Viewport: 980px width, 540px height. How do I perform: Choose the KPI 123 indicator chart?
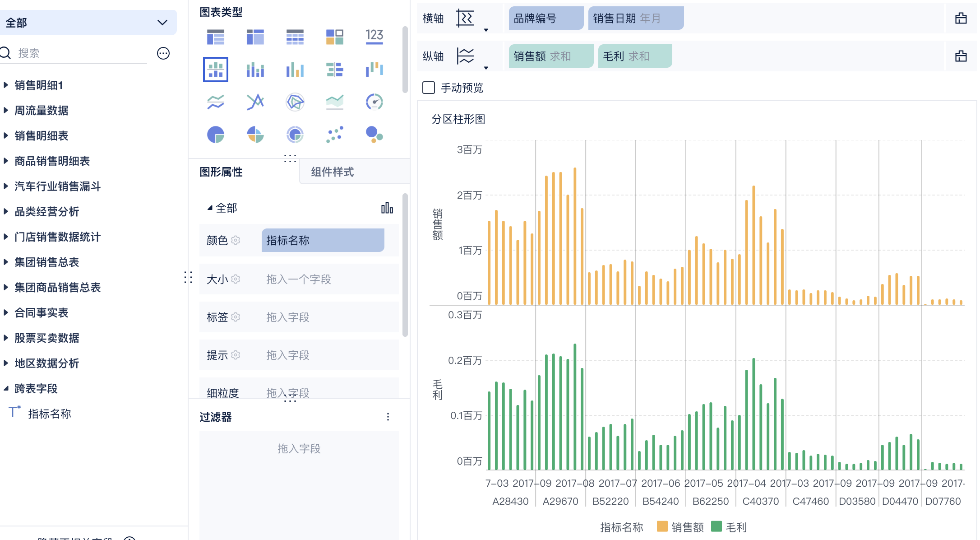click(x=374, y=37)
